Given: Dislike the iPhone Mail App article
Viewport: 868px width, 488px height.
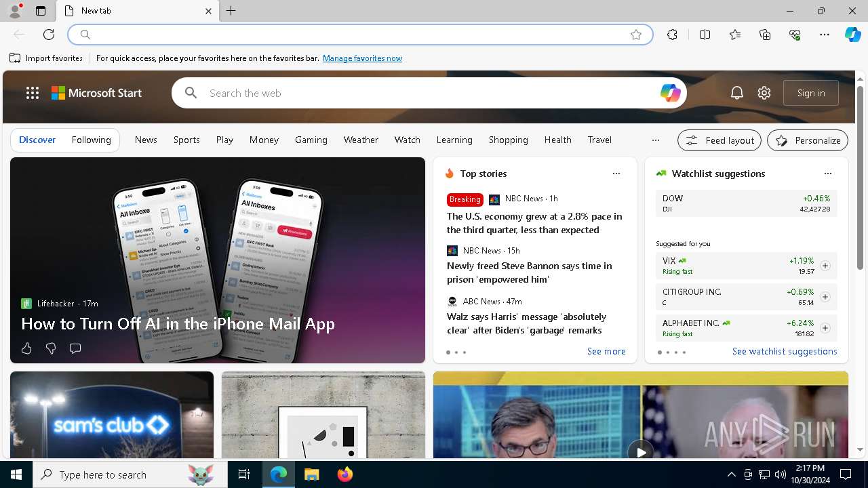Looking at the screenshot, I should pos(51,348).
